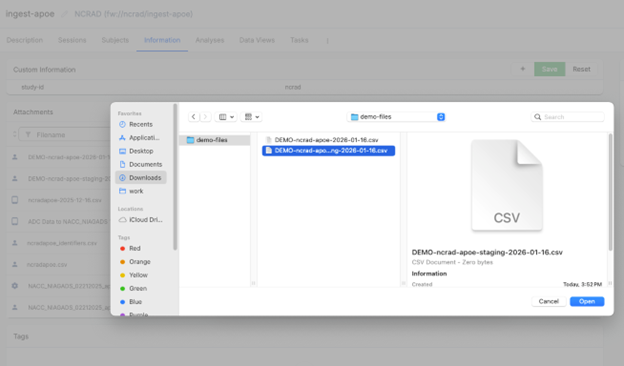The height and width of the screenshot is (366, 624).
Task: Go back in file dialog
Action: click(x=193, y=117)
